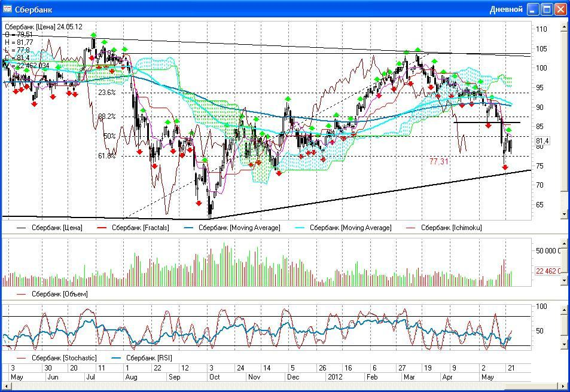Click the price chart scale down arrow
570x392 pixels.
tap(565, 215)
